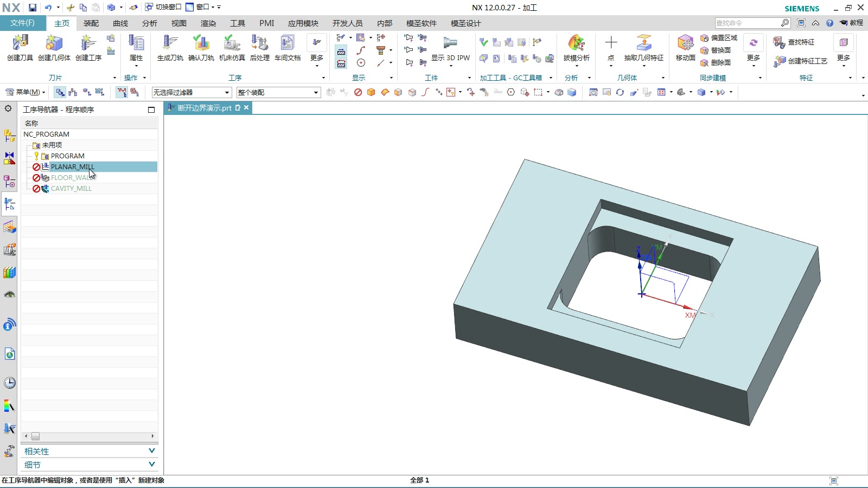Switch to the 装配 ribbon tab
868x488 pixels.
coord(91,23)
